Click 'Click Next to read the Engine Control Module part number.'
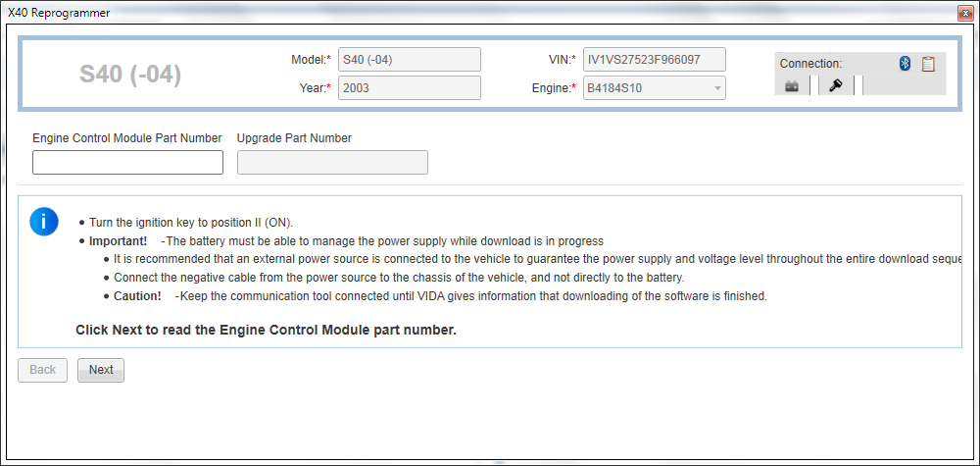This screenshot has height=466, width=980. [x=267, y=331]
